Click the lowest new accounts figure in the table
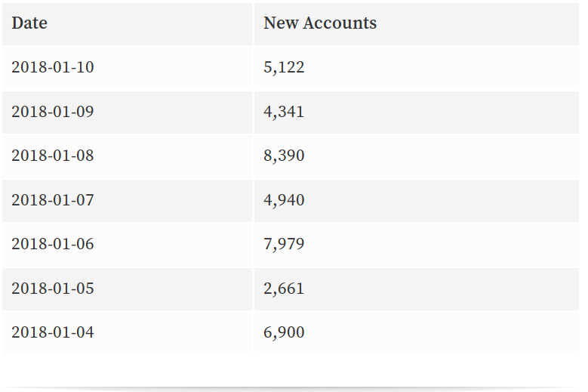This screenshot has height=392, width=588. pos(284,289)
